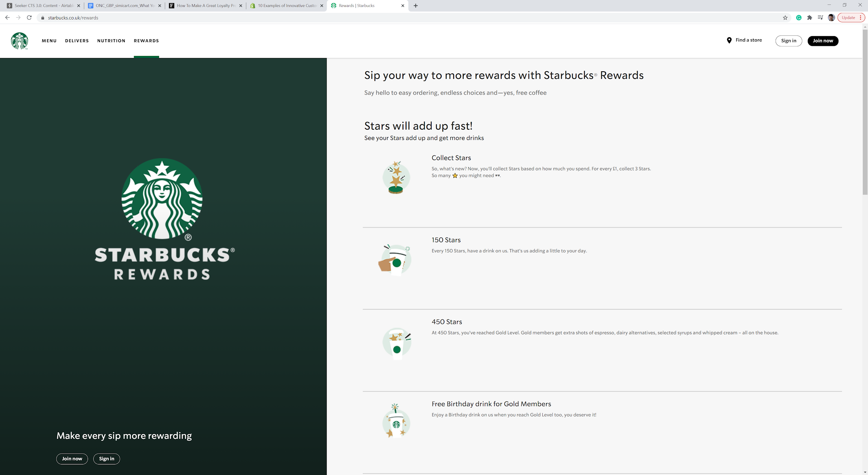Click the 450 Stars cup illustration
This screenshot has height=475, width=868.
[x=397, y=343]
